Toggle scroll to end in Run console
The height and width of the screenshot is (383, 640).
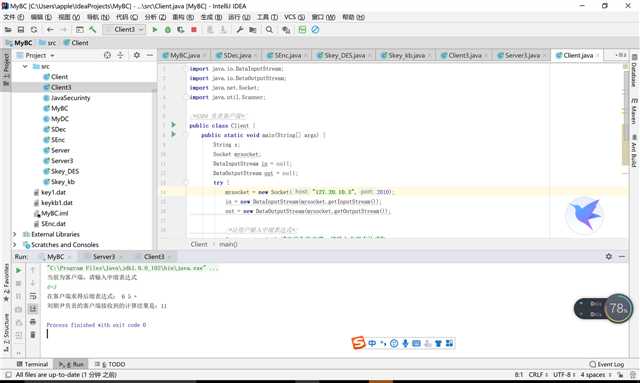(33, 309)
